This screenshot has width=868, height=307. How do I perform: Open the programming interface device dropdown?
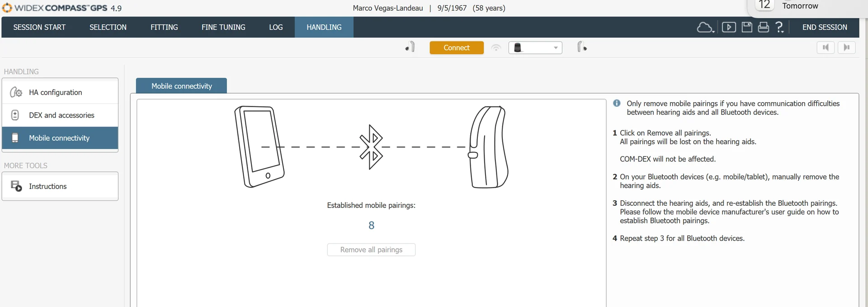pos(535,47)
